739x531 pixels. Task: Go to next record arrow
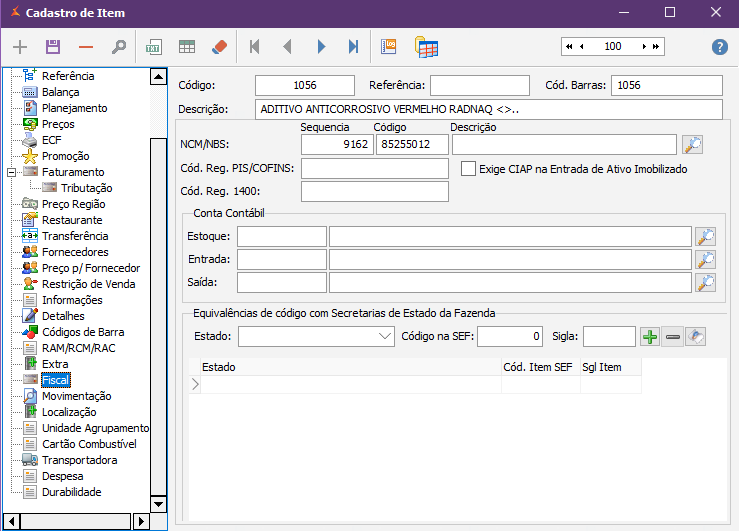coord(321,47)
